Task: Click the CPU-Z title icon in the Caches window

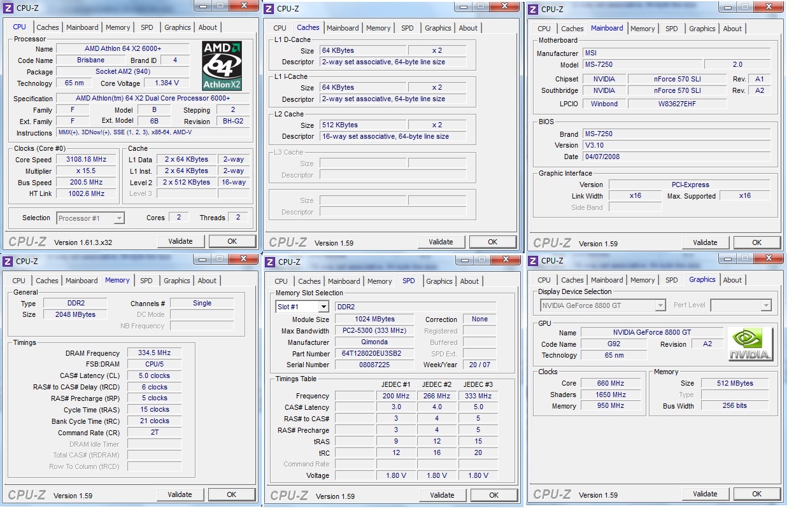Action: [x=269, y=8]
